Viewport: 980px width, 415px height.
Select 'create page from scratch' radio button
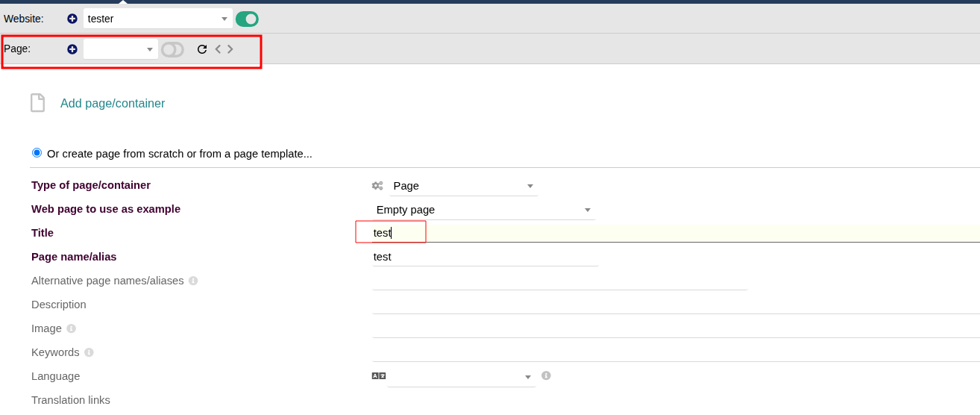(37, 153)
